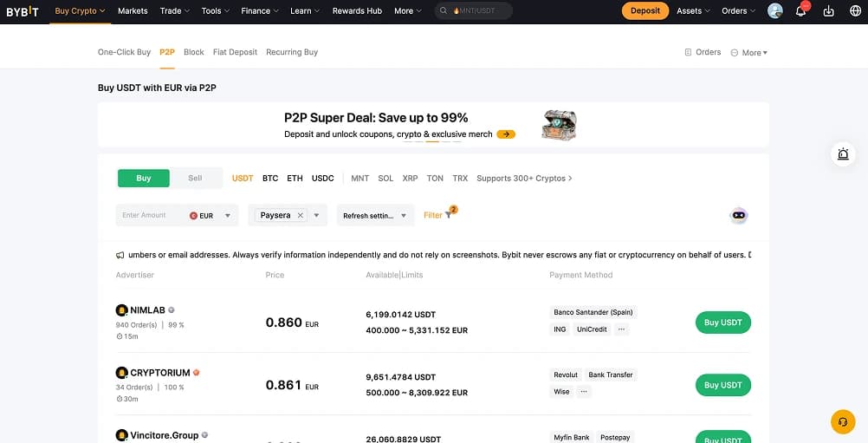Open the support headset chat icon
This screenshot has width=868, height=443.
coord(843,422)
